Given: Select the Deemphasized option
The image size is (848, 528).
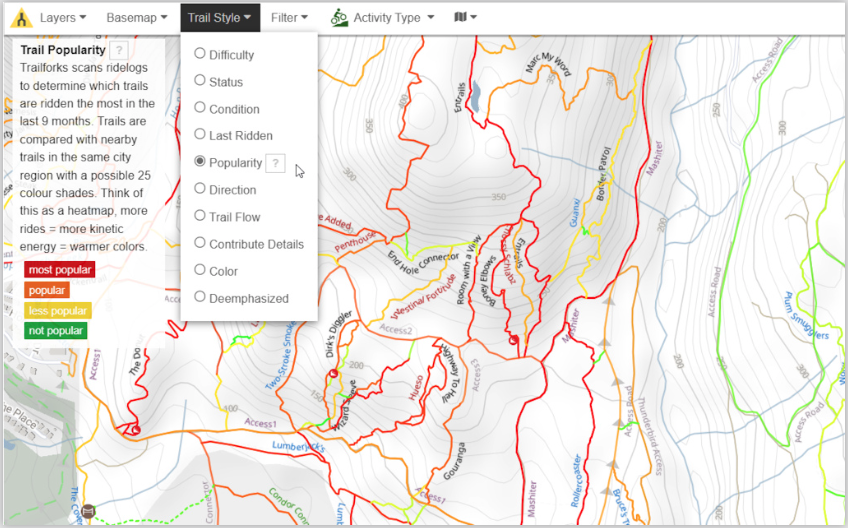Looking at the screenshot, I should click(x=242, y=298).
